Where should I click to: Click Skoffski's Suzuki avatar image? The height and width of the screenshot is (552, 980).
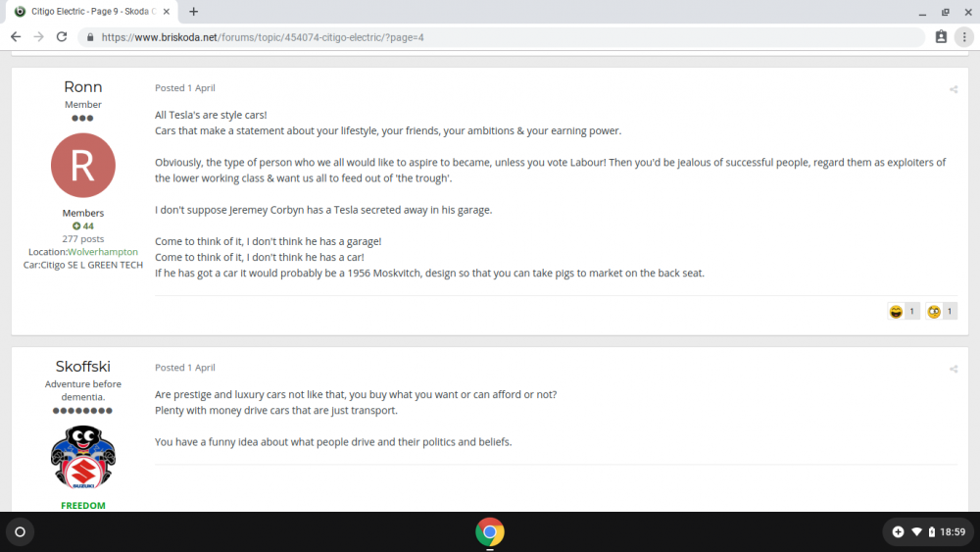[x=83, y=457]
